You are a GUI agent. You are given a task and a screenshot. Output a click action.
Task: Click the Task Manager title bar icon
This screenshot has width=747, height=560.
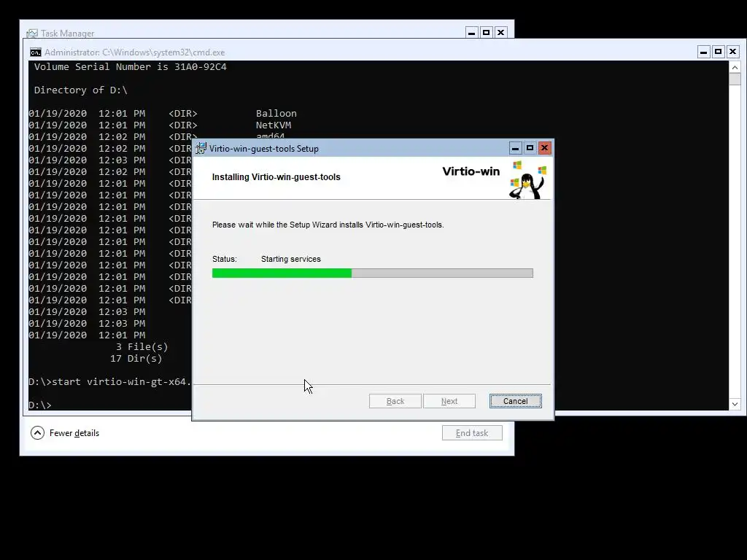point(32,34)
